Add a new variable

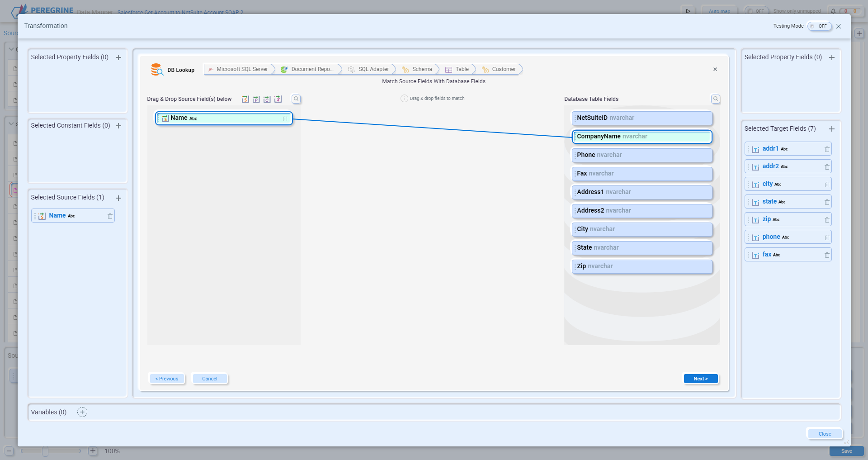[82, 412]
